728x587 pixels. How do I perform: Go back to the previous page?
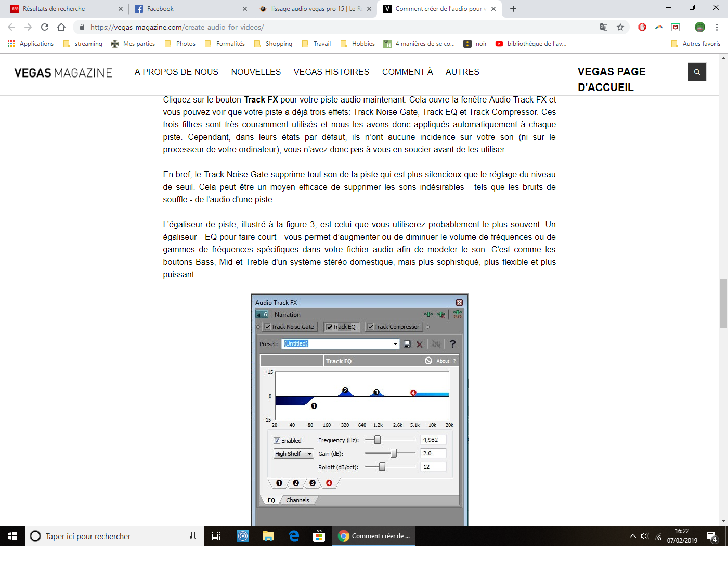click(11, 27)
